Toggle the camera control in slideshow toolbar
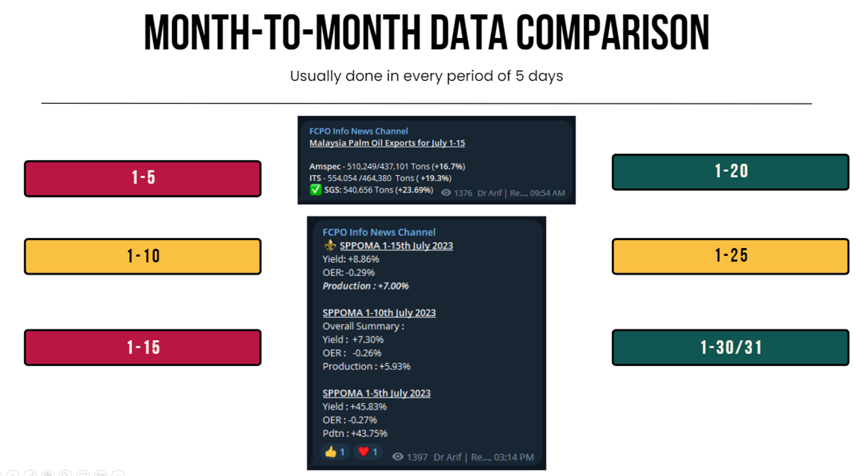Viewport: 868px width, 476px height. click(101, 474)
